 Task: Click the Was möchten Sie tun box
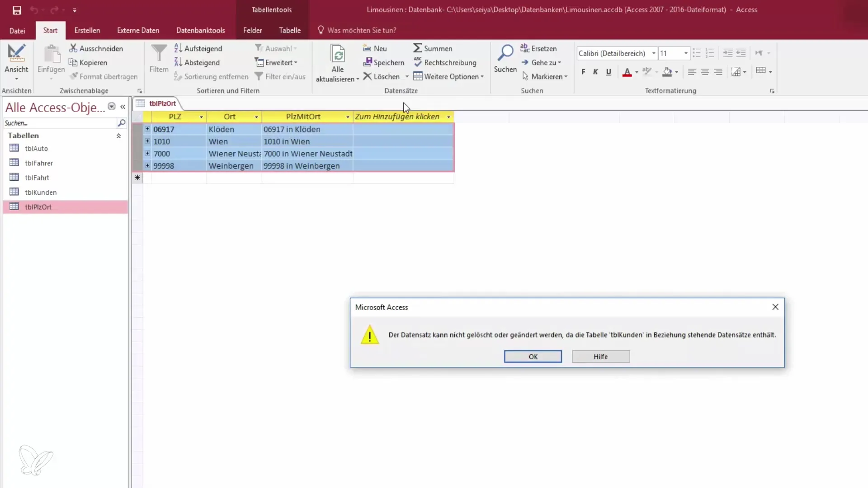[362, 30]
